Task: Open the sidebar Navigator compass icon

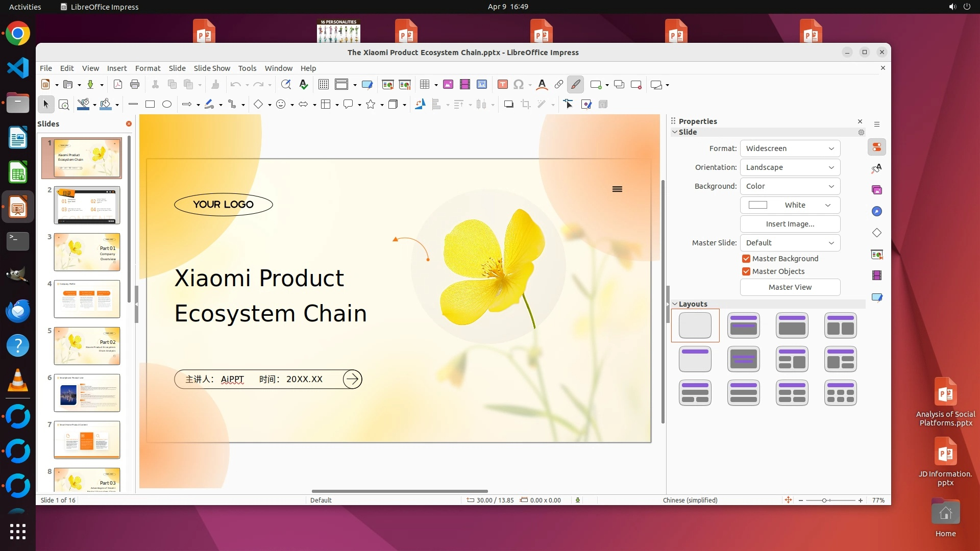Action: coord(877,211)
